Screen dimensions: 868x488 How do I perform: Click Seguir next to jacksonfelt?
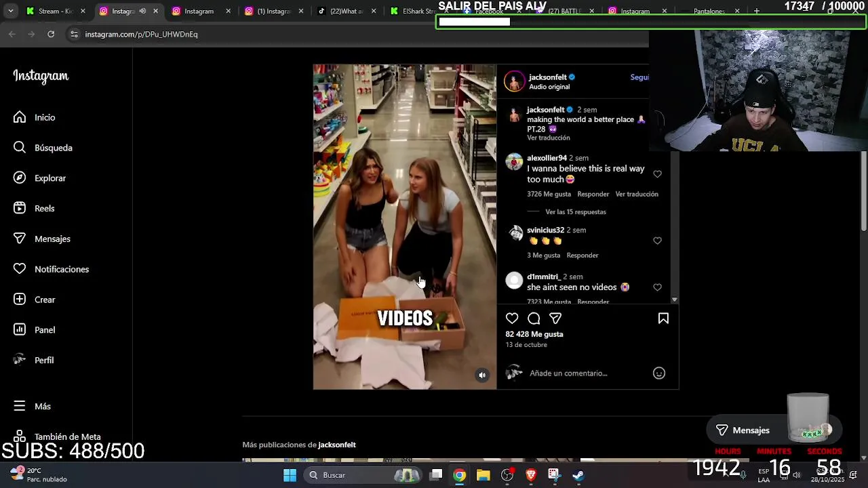tap(639, 77)
